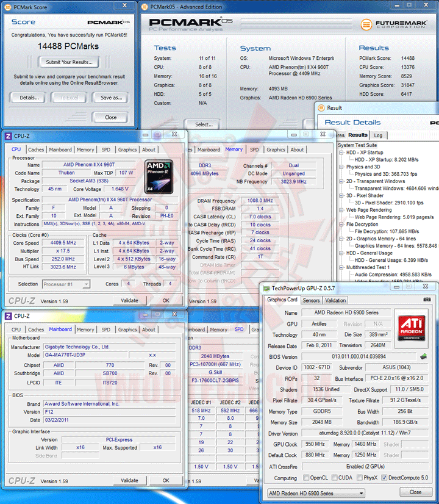Click the Details button in PCMark Score
The height and width of the screenshot is (504, 439).
pos(29,98)
